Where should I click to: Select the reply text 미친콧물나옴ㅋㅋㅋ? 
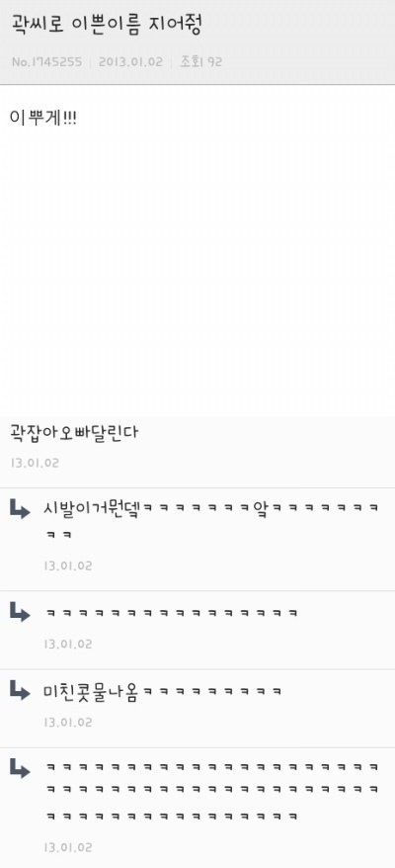point(163,691)
